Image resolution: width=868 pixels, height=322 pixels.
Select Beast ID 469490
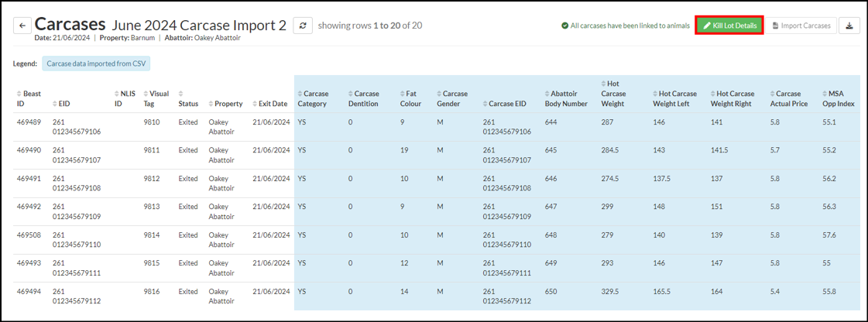pyautogui.click(x=29, y=150)
